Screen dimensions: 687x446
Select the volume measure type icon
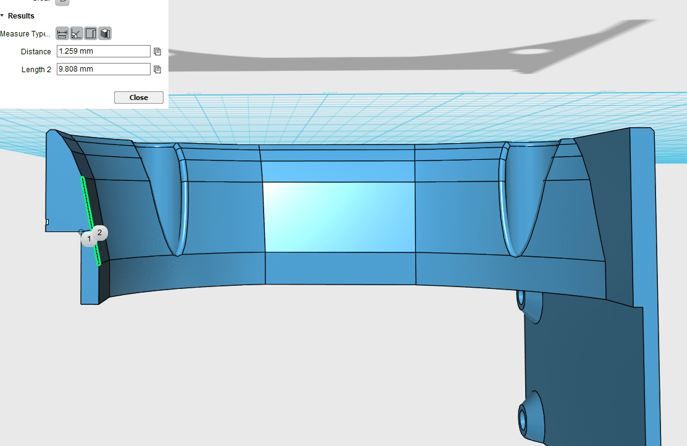(x=105, y=33)
